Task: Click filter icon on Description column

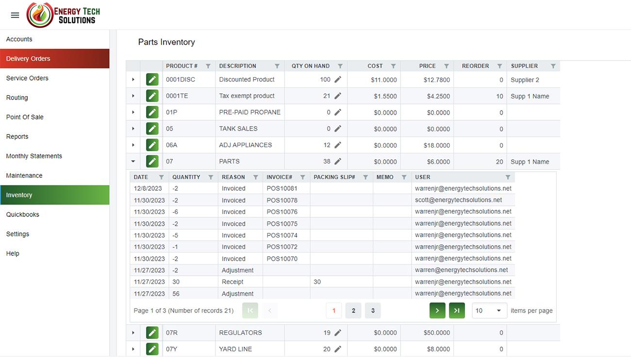Action: (277, 66)
